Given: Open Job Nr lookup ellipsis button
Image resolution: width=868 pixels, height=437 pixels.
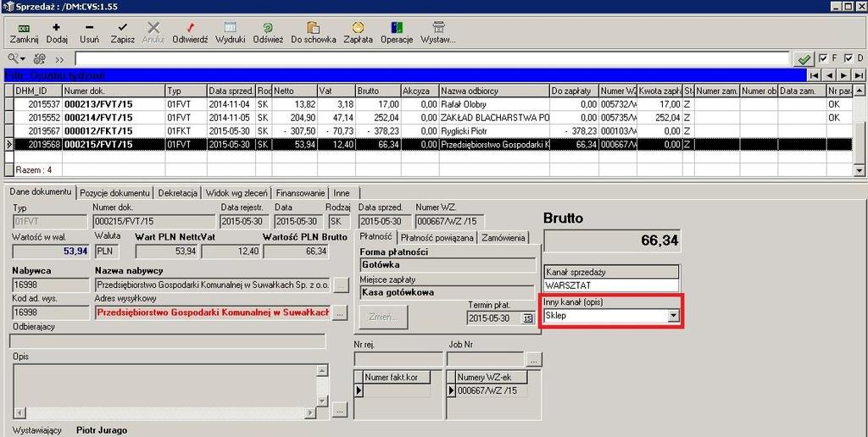Looking at the screenshot, I should pos(534,359).
